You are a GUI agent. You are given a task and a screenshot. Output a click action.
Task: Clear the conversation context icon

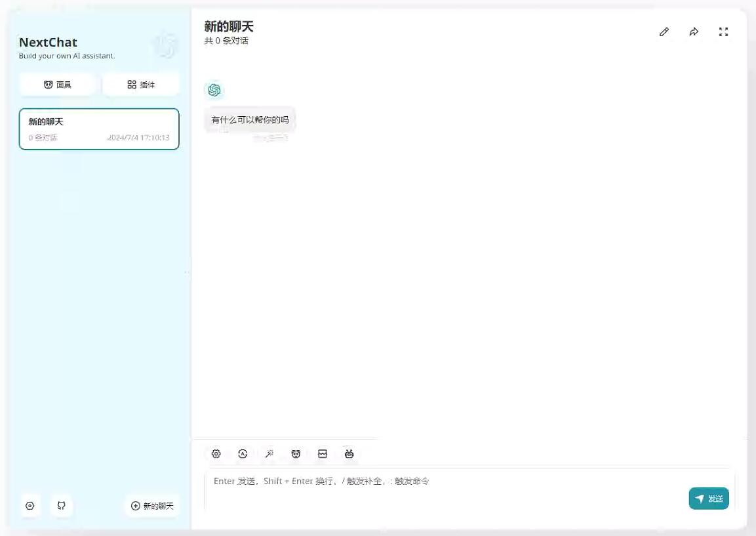(322, 453)
